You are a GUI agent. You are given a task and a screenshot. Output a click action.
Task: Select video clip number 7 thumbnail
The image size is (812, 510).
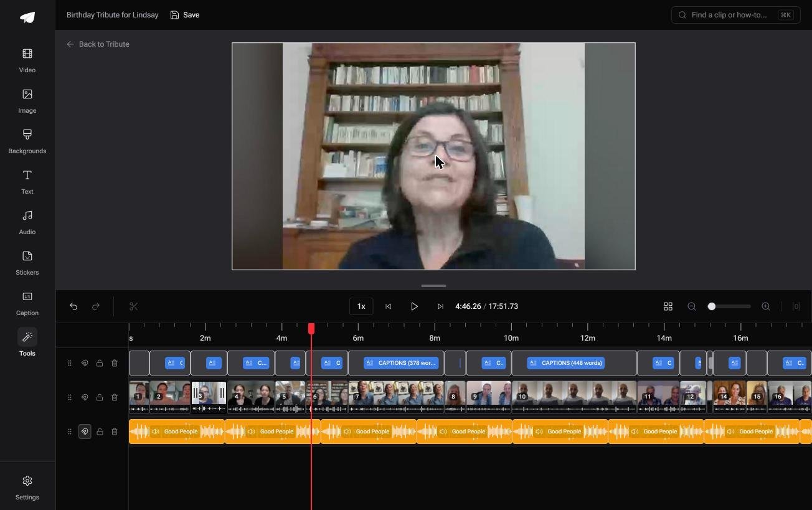396,397
